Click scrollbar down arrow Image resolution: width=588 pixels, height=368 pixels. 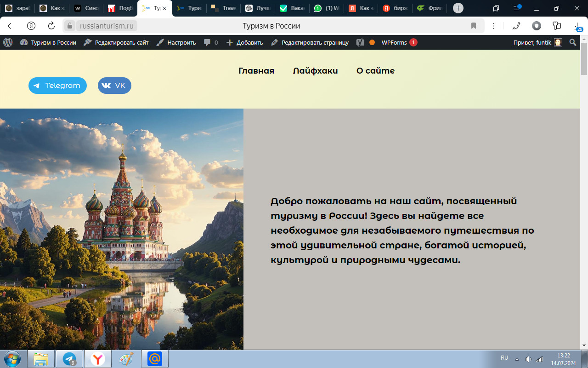[x=584, y=345]
